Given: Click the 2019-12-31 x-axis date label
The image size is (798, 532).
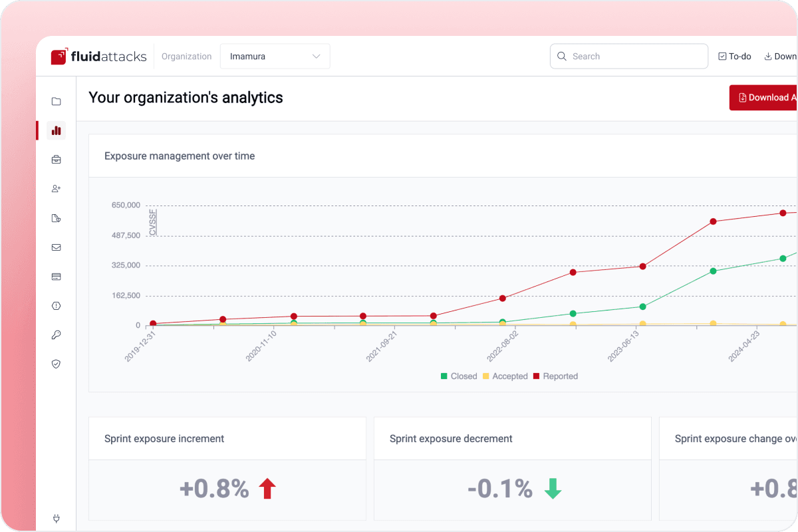Looking at the screenshot, I should (x=140, y=346).
